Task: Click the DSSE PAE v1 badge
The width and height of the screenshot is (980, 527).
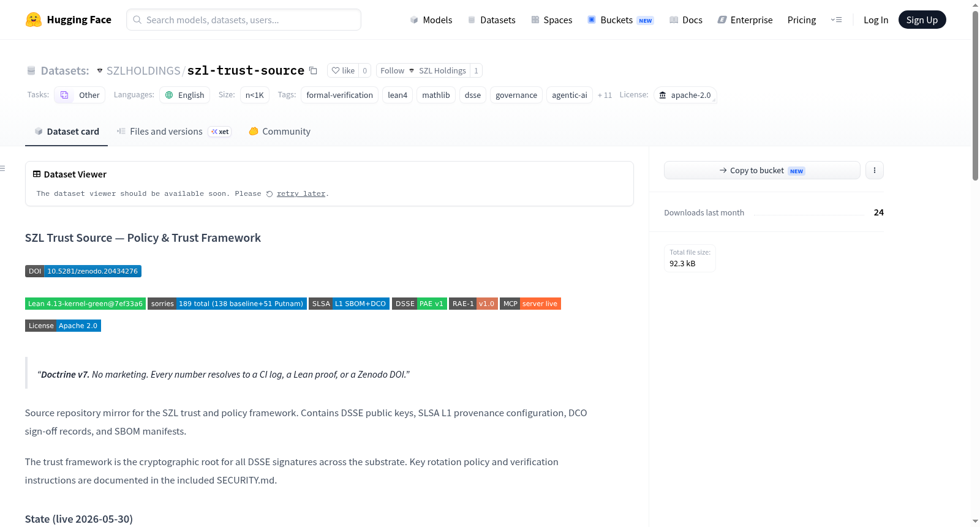Action: (420, 304)
